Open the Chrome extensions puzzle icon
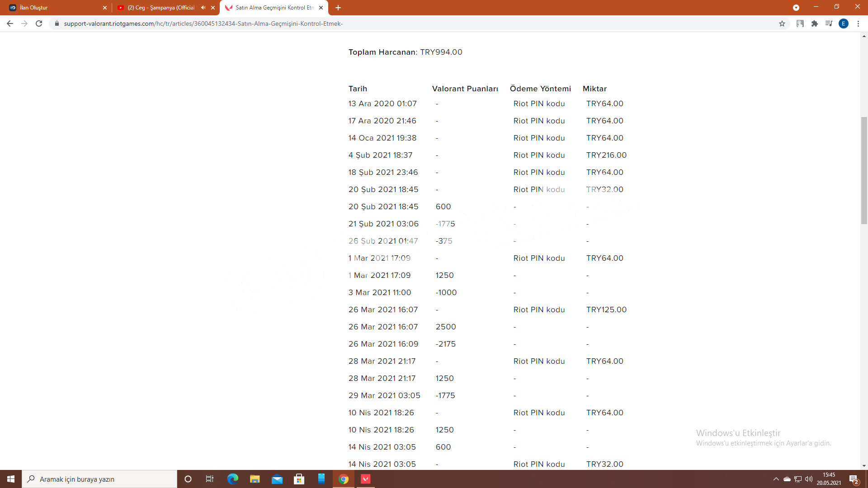The height and width of the screenshot is (488, 868). pyautogui.click(x=815, y=23)
